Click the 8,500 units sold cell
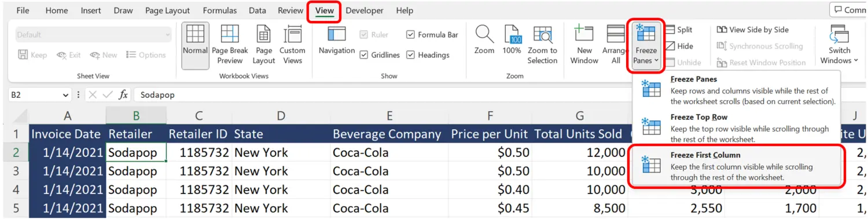This screenshot has height=219, width=868. coord(579,208)
